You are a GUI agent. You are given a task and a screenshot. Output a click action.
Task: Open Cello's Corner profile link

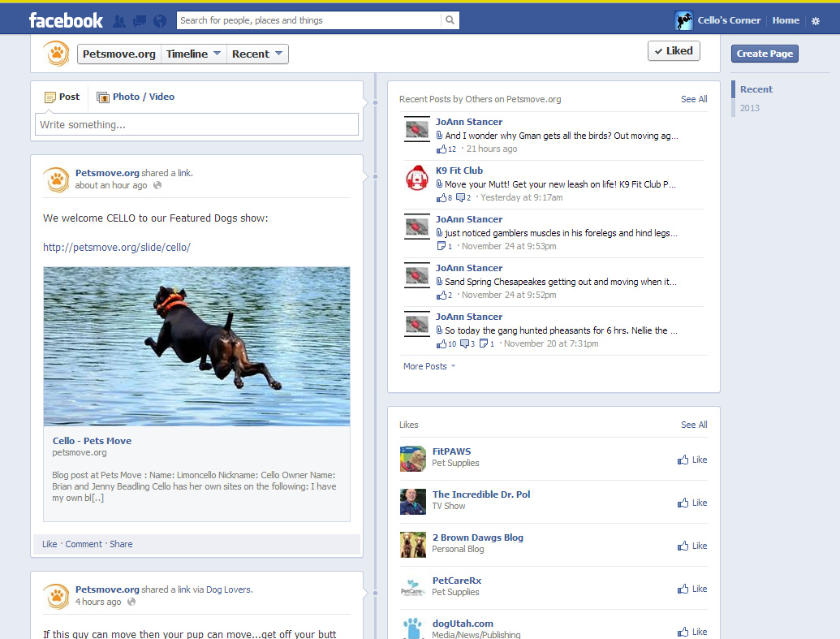click(x=729, y=20)
